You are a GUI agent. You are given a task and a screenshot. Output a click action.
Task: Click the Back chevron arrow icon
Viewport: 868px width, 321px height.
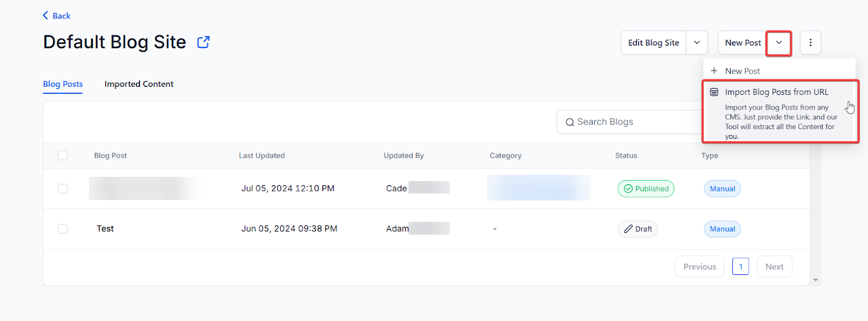tap(46, 15)
